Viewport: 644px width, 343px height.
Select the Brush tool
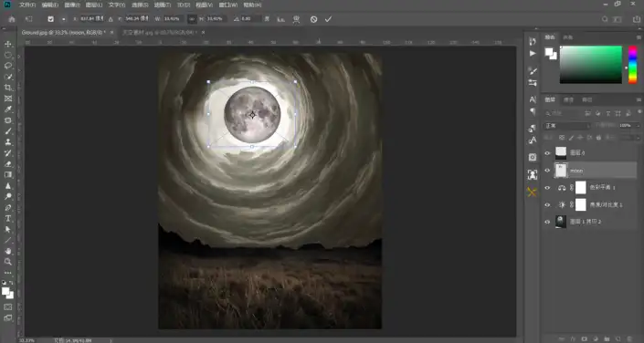click(x=8, y=130)
